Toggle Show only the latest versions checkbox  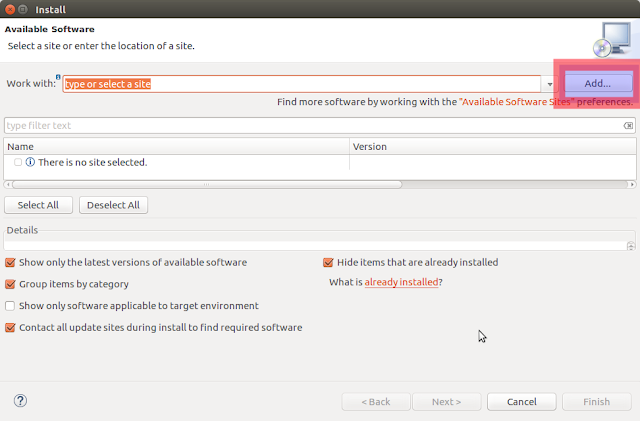coord(10,262)
